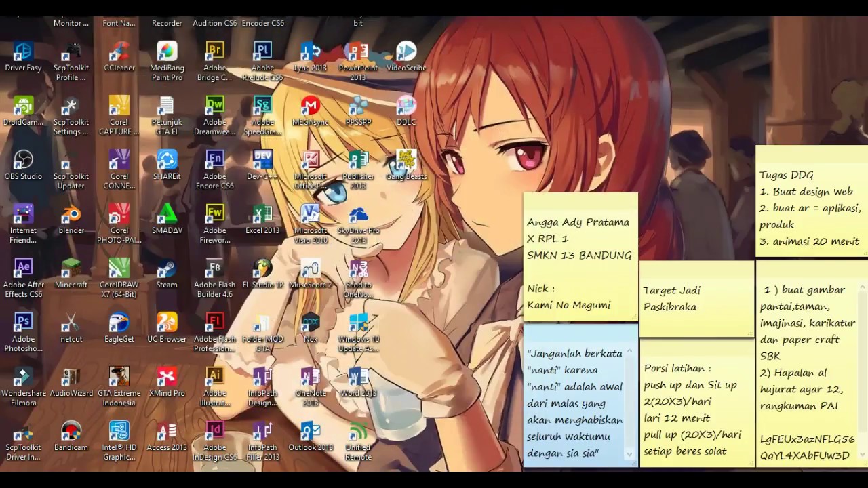Launch GTA Extreme Indonesia shortcut
This screenshot has width=868, height=488.
119,387
